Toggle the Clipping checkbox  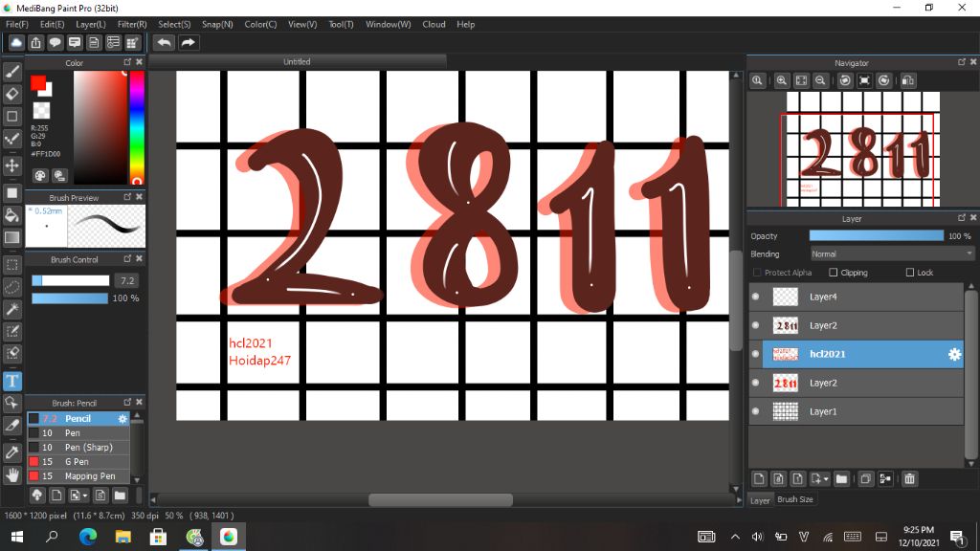point(834,273)
